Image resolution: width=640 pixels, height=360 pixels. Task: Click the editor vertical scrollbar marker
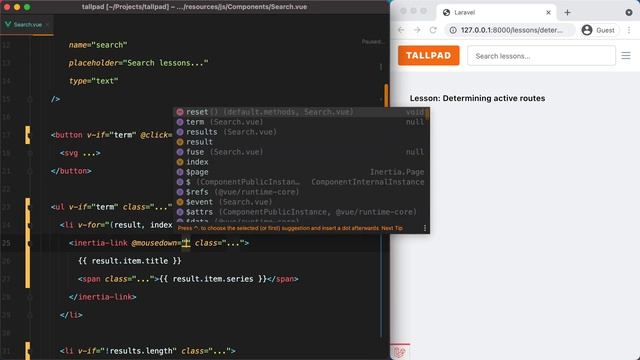[386, 96]
